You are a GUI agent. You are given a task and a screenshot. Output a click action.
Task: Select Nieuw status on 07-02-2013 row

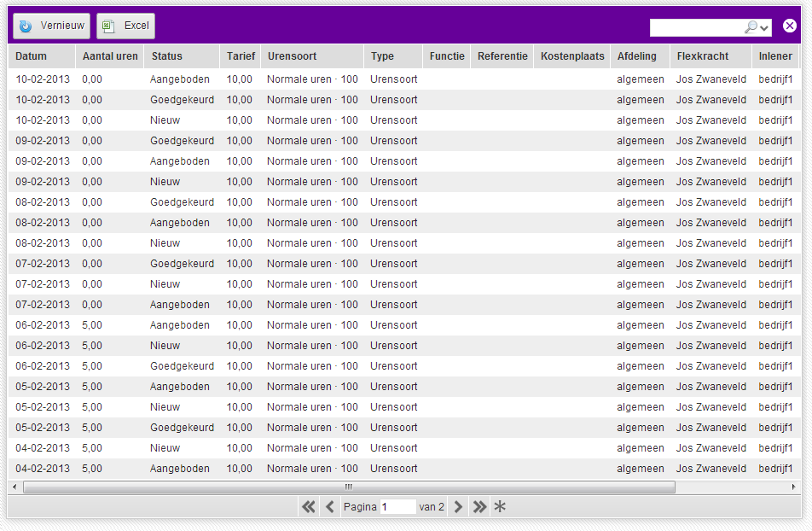pyautogui.click(x=165, y=284)
